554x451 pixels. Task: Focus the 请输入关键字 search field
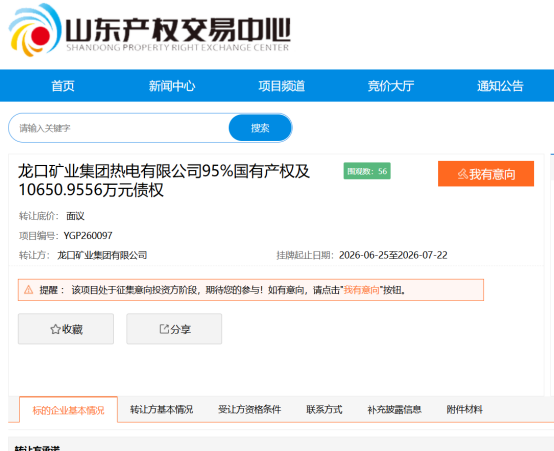click(x=119, y=128)
